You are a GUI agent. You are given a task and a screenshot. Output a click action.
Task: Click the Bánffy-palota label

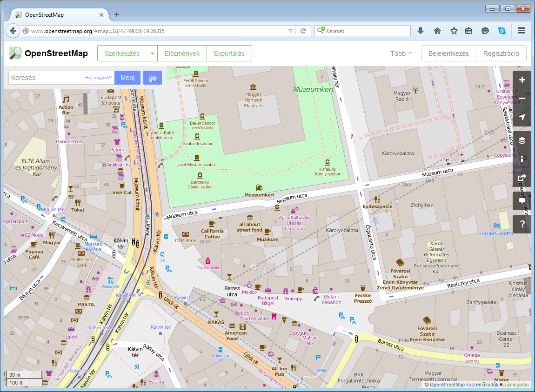pyautogui.click(x=481, y=302)
